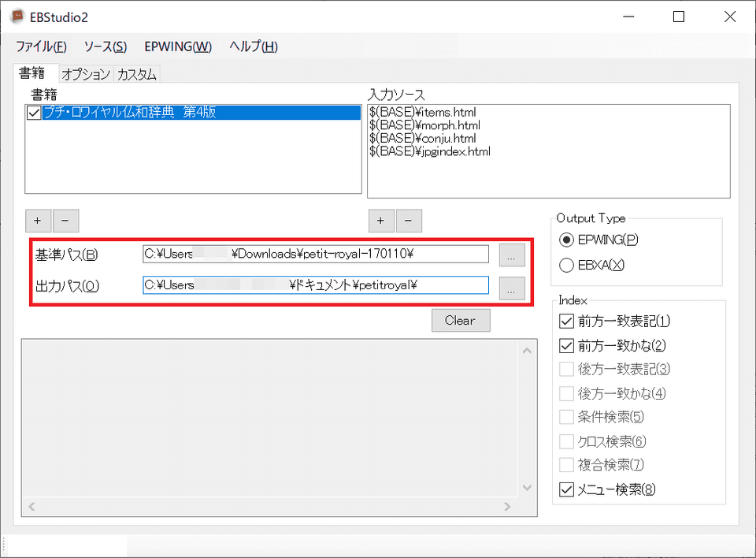Disable the メニュー検索 index option
This screenshot has height=558, width=756.
565,489
